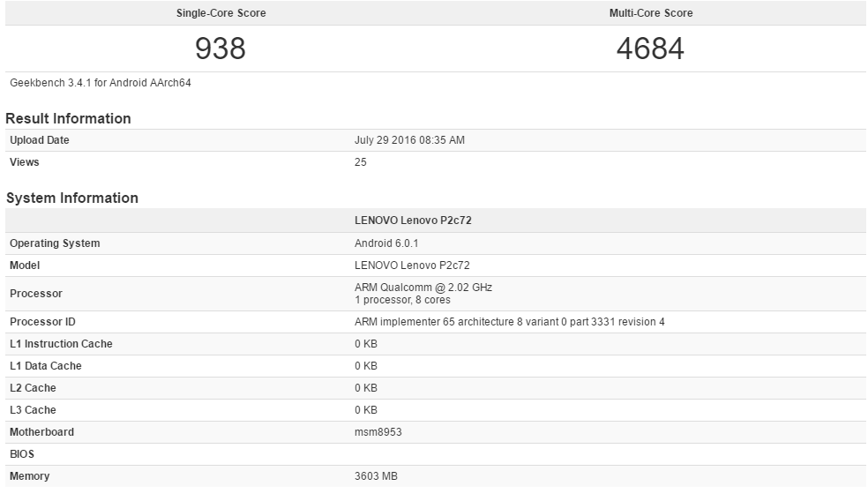The height and width of the screenshot is (501, 868).
Task: Click the Multi-Core Score heading
Action: (650, 12)
